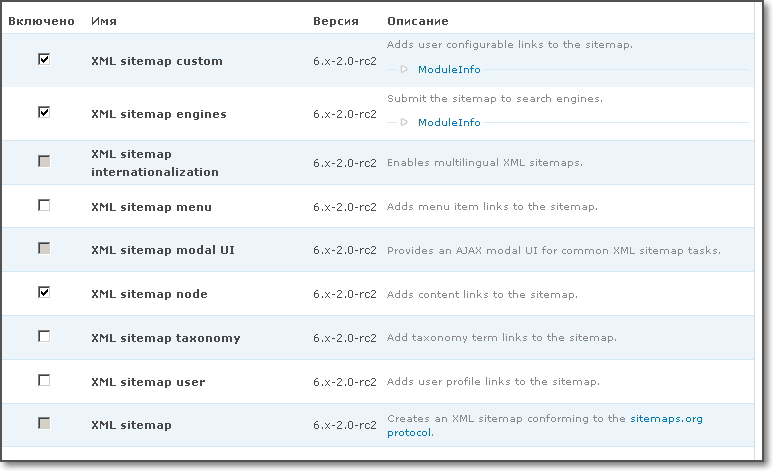This screenshot has height=471, width=773.
Task: Open ModuleInfo link under XML sitemap engines
Action: (x=448, y=123)
